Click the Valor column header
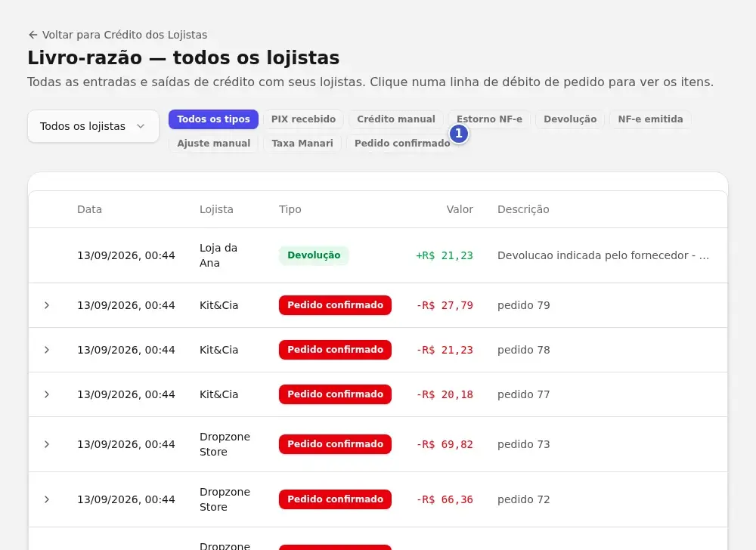The height and width of the screenshot is (550, 756). tap(460, 209)
